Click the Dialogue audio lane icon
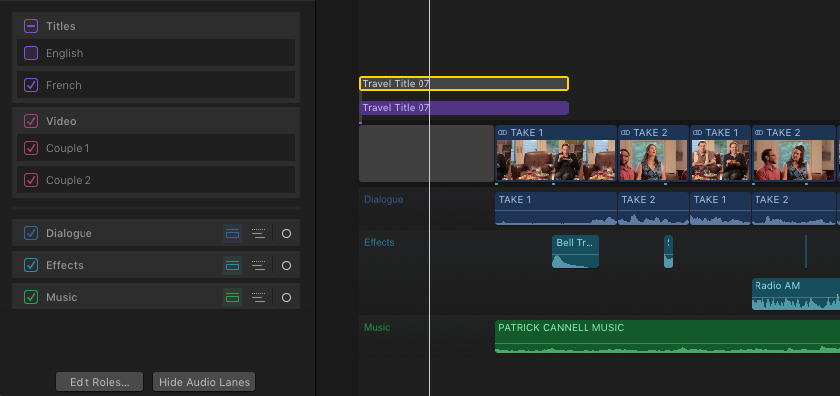The width and height of the screenshot is (840, 396). pyautogui.click(x=232, y=234)
